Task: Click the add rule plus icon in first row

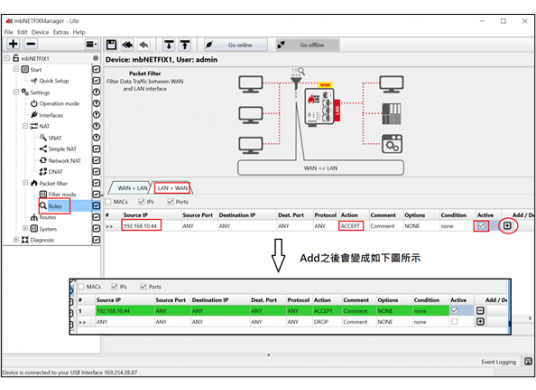Action: 507,226
